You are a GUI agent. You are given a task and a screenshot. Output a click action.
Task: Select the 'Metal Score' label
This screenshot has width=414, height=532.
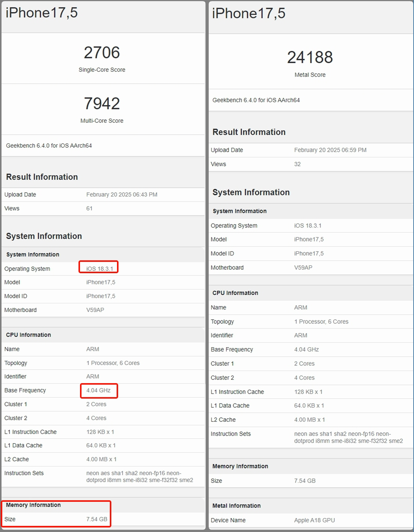coord(310,75)
